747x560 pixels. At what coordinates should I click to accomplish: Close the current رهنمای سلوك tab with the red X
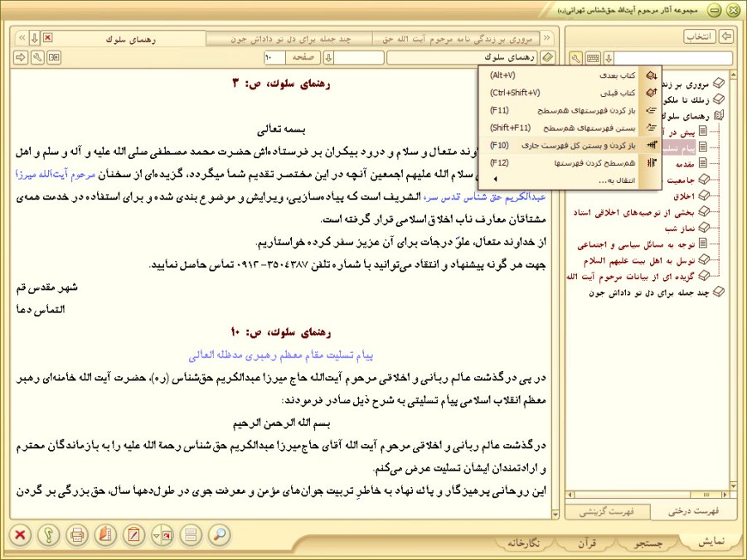(x=47, y=37)
